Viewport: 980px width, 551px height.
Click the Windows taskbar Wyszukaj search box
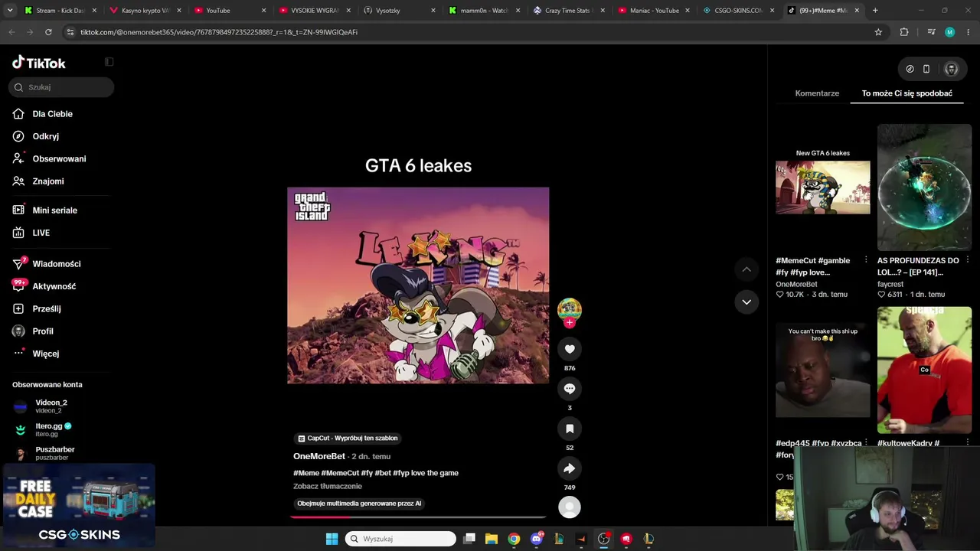pos(400,539)
